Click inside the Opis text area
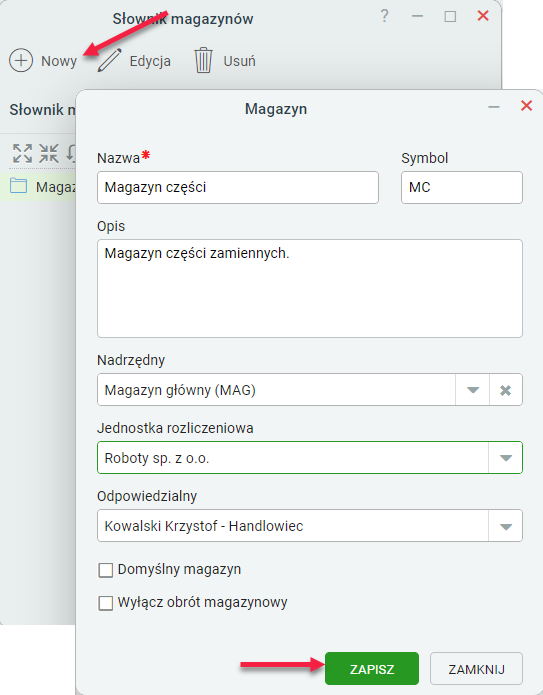 click(x=310, y=289)
